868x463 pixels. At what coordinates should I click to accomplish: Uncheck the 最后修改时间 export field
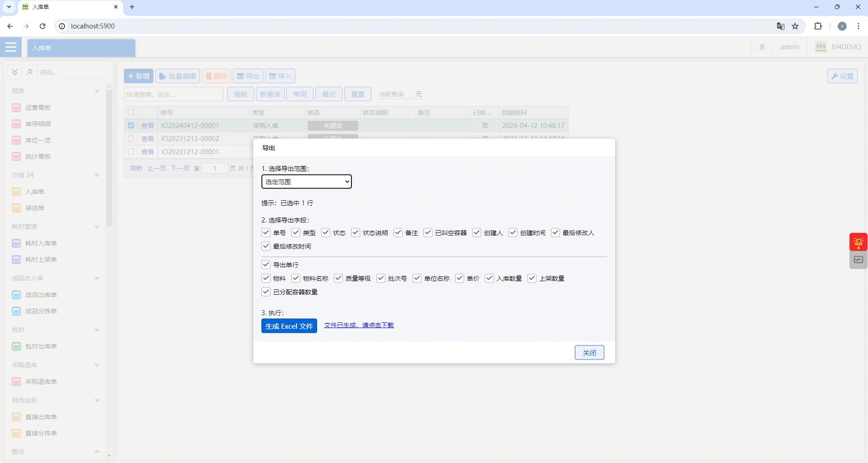(x=266, y=246)
